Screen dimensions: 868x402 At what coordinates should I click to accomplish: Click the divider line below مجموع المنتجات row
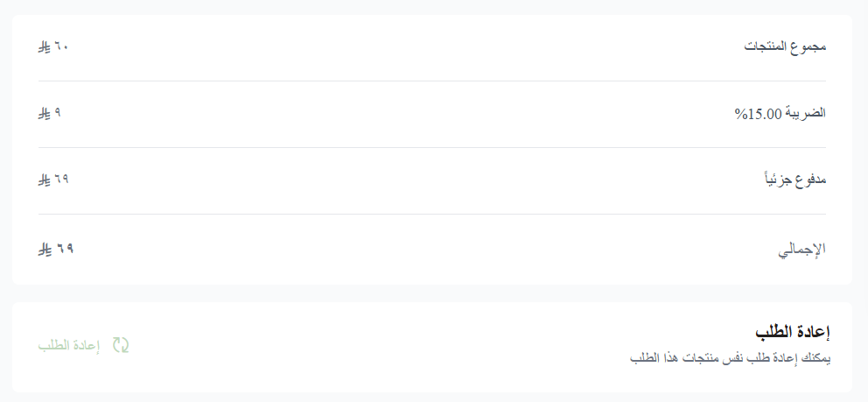432,81
